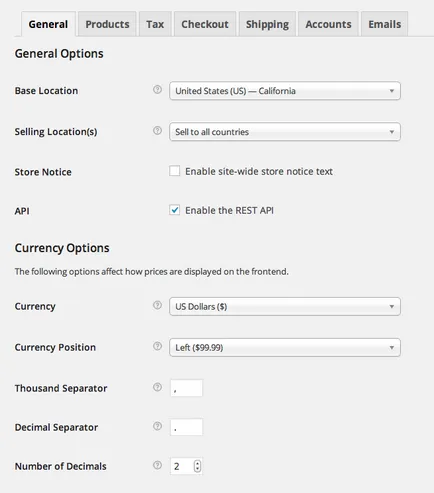
Task: Click the Number of Decimals label
Action: 61,466
